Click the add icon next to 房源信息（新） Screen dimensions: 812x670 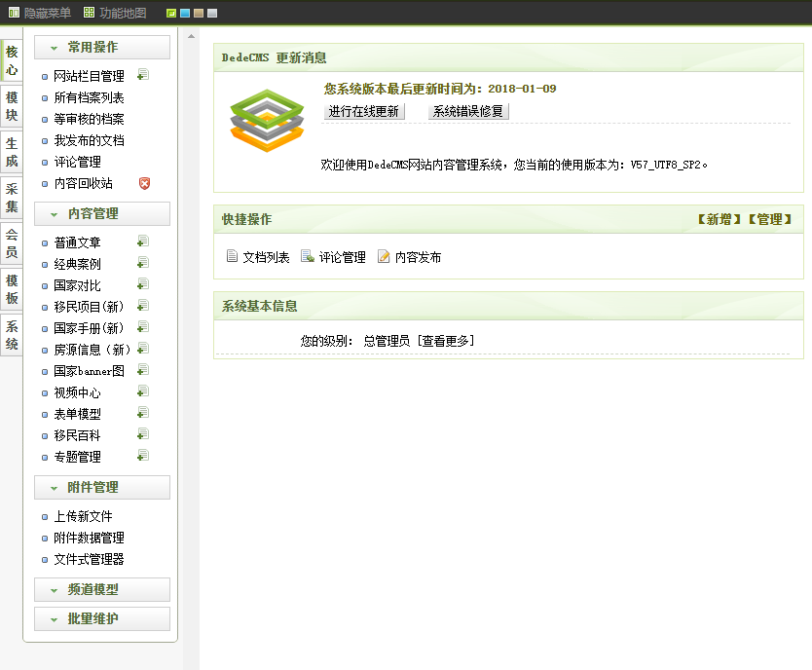point(143,349)
